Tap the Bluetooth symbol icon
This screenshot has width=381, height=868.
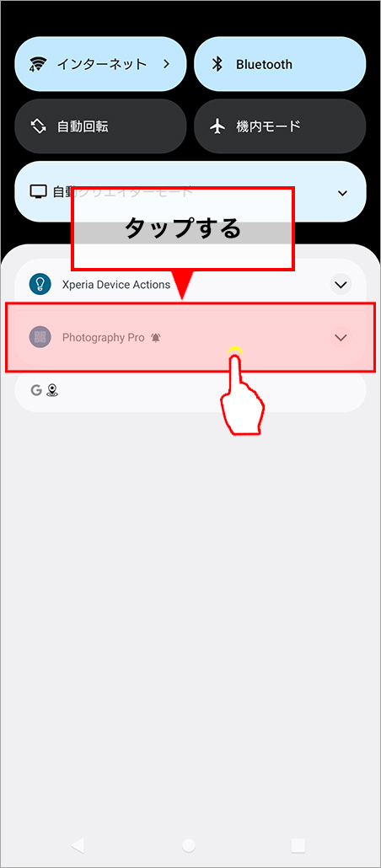217,64
